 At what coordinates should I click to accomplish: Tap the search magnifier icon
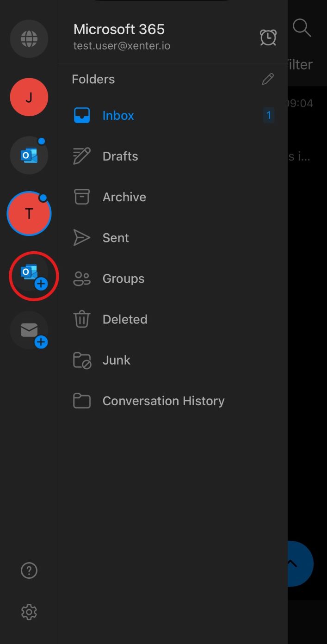click(302, 28)
